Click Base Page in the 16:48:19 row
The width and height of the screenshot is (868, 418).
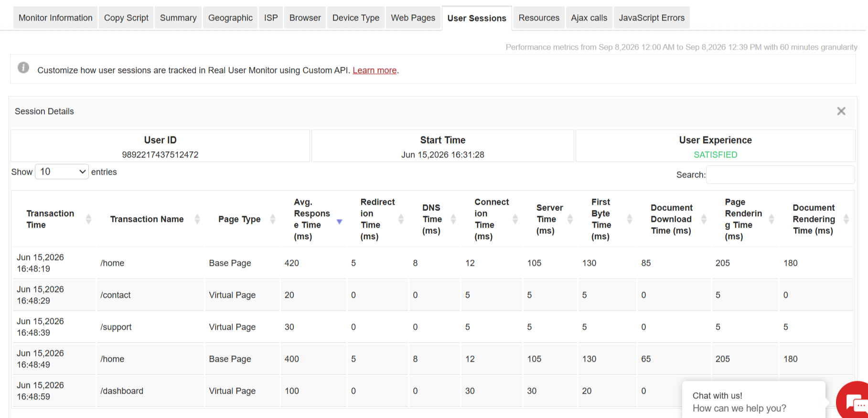pos(230,263)
